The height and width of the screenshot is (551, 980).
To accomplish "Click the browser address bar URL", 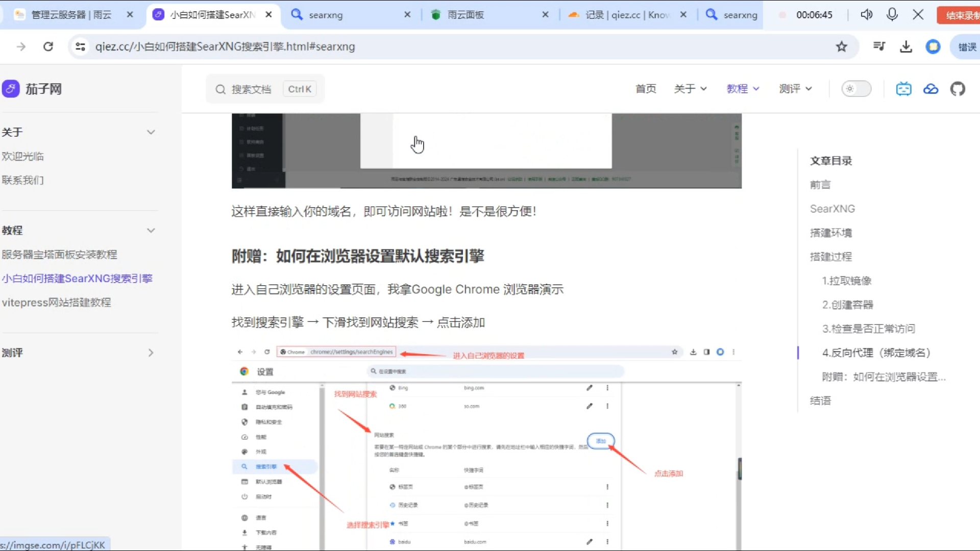I will [225, 46].
